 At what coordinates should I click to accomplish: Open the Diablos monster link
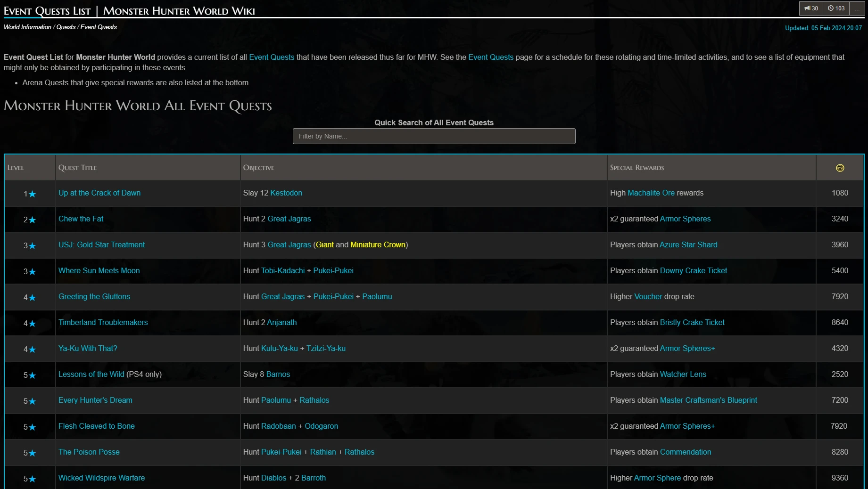tap(274, 478)
